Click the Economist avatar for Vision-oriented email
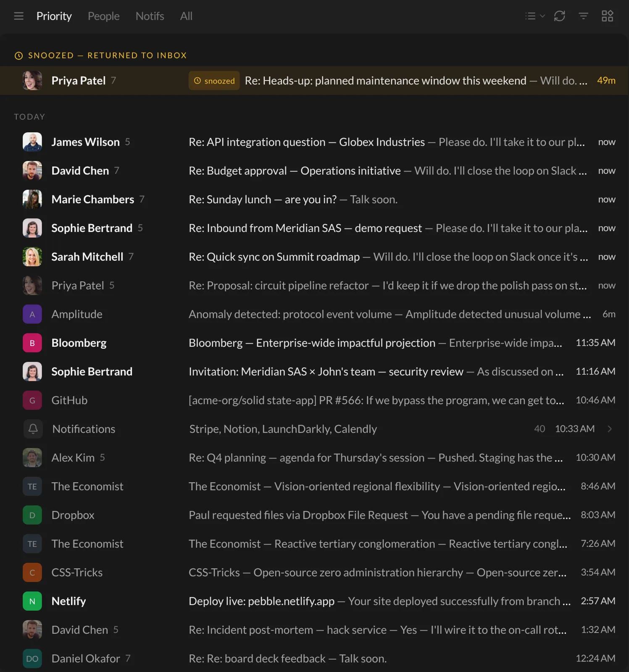 pos(32,486)
